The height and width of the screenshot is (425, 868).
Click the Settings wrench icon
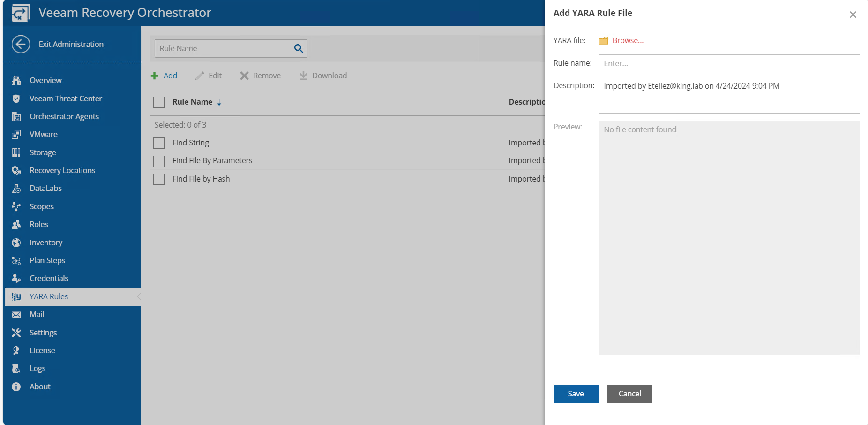[x=16, y=333]
